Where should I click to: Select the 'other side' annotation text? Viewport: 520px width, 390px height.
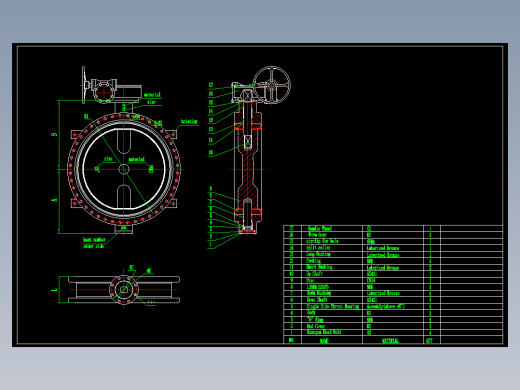93,246
